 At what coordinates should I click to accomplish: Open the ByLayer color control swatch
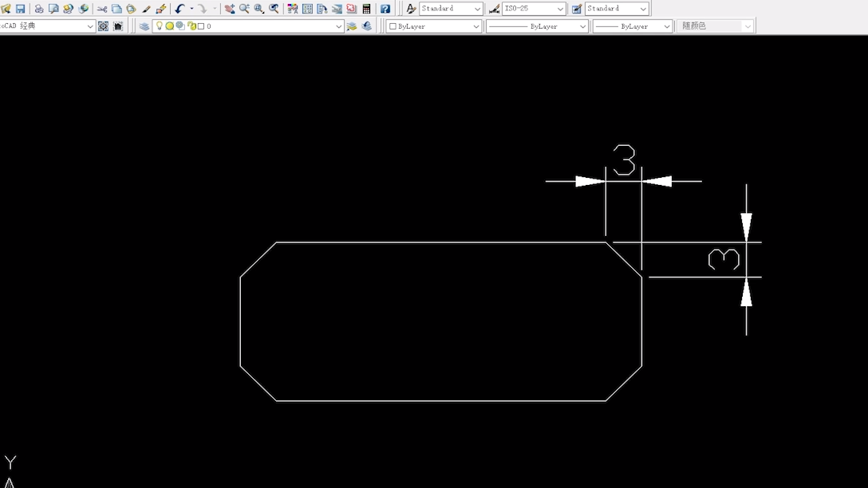434,26
